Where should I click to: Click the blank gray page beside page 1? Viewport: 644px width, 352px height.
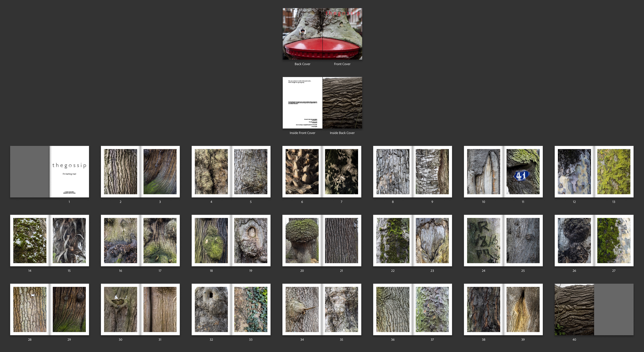(30, 171)
